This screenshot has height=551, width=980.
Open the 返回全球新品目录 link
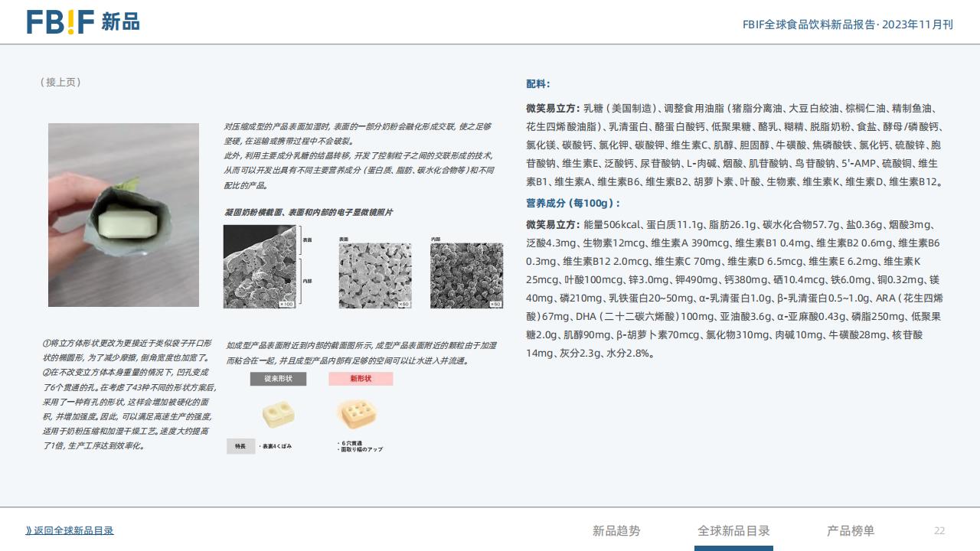(x=70, y=530)
